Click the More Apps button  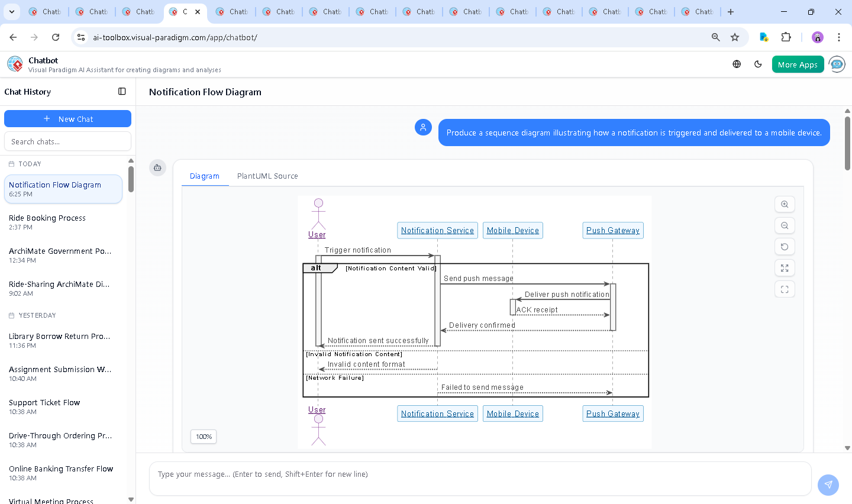pyautogui.click(x=798, y=64)
